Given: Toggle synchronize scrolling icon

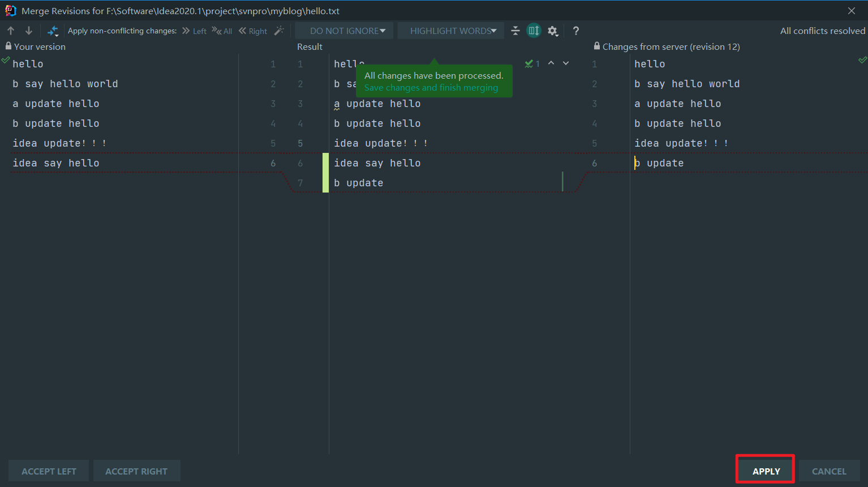Looking at the screenshot, I should (x=534, y=31).
